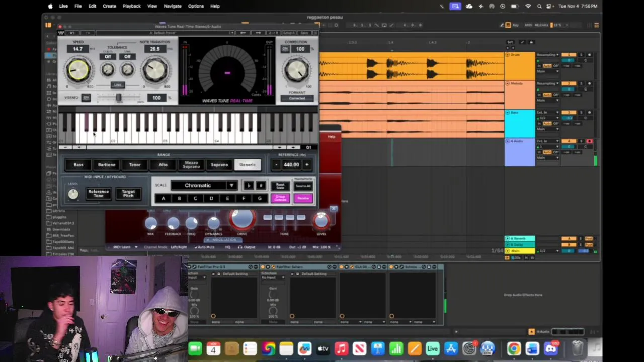The image size is (644, 362).
Task: Open Google Chrome from the Dock
Action: point(514,348)
